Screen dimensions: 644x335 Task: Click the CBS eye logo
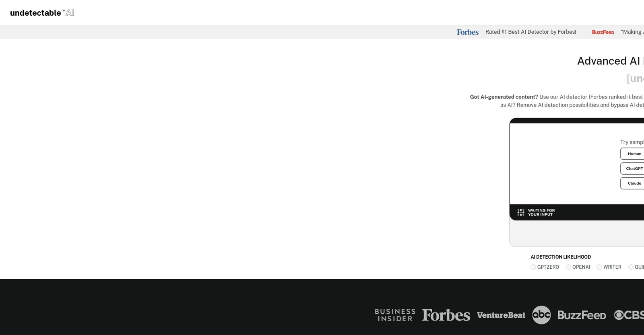[629, 315]
